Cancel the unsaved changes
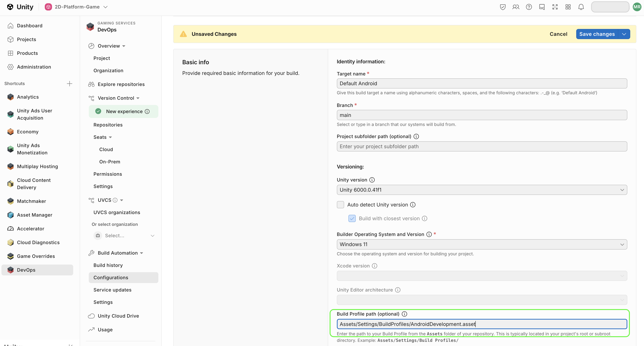Viewport: 644px width, 346px height. (558, 34)
